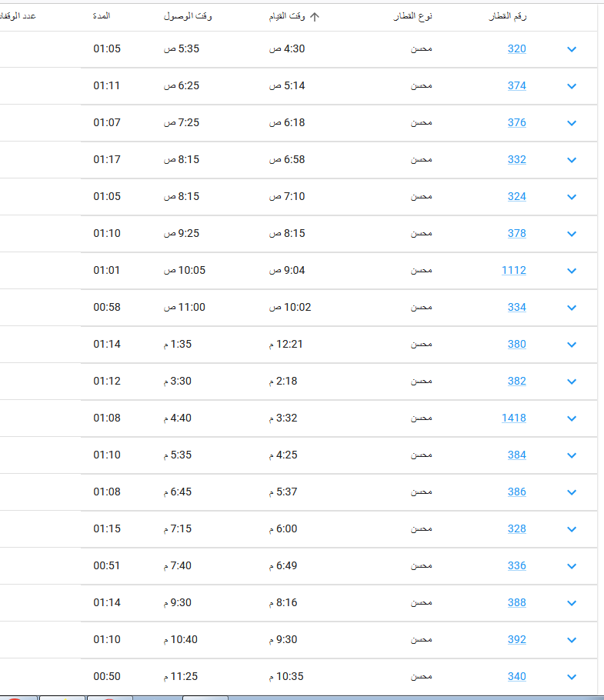The image size is (604, 700).
Task: Open train number 324 link
Action: tap(516, 196)
